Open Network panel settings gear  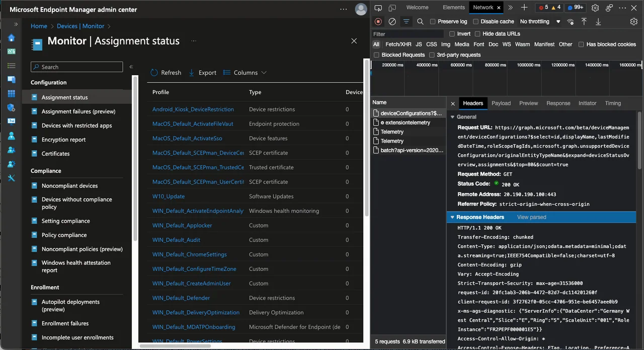click(x=634, y=22)
